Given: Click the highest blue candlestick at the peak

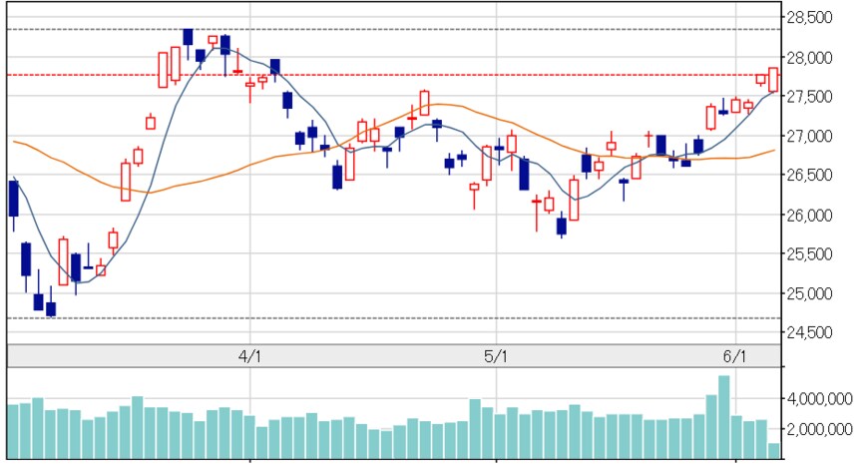Looking at the screenshot, I should (188, 37).
